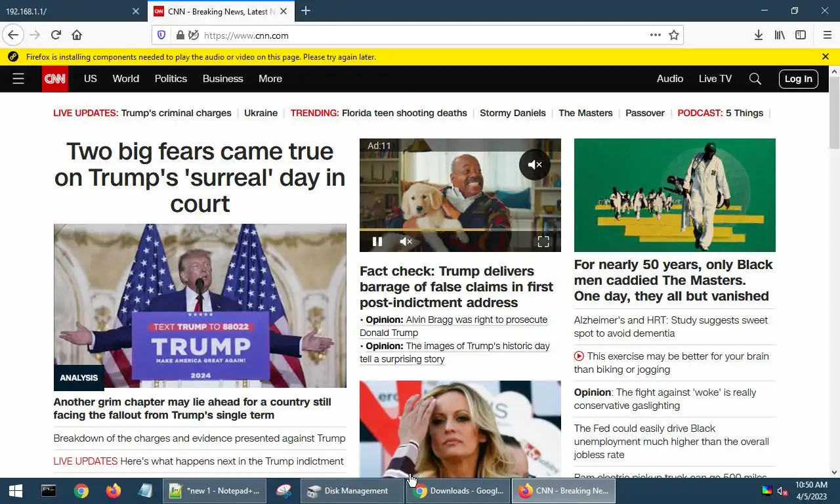Open Trump's criminal charges live updates
This screenshot has height=504, width=840.
[x=177, y=113]
